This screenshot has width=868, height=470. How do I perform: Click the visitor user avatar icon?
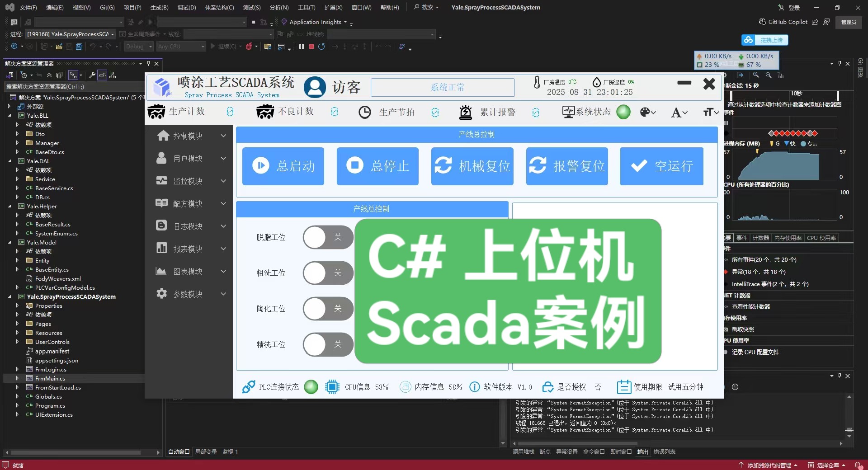click(315, 87)
